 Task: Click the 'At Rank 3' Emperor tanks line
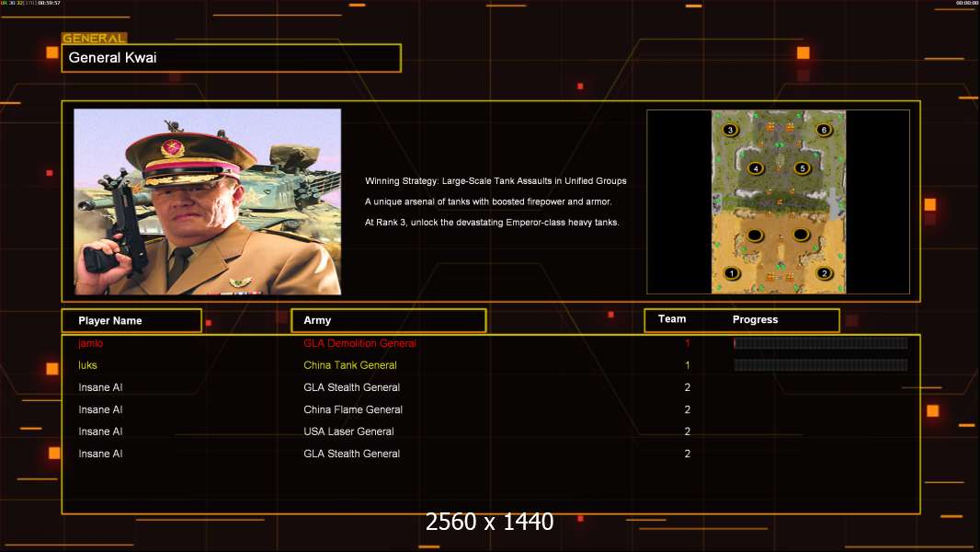[492, 222]
